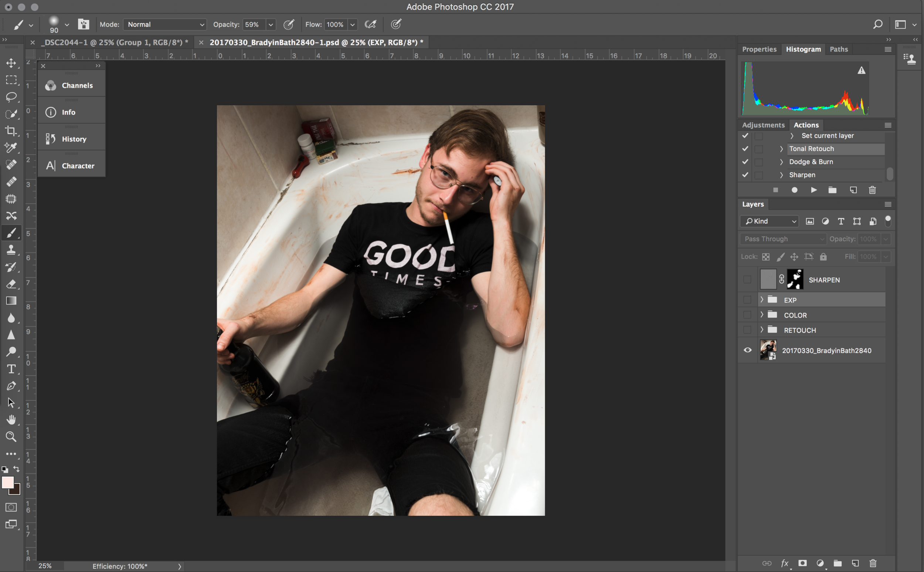
Task: Show the COLOR group
Action: point(747,315)
